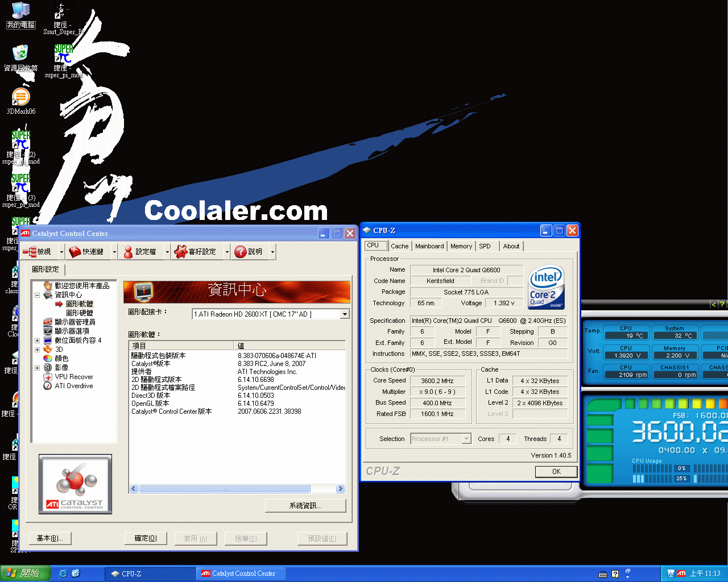Open the 檢視 dropdown arrow
Viewport: 728px width, 582px height.
point(61,251)
